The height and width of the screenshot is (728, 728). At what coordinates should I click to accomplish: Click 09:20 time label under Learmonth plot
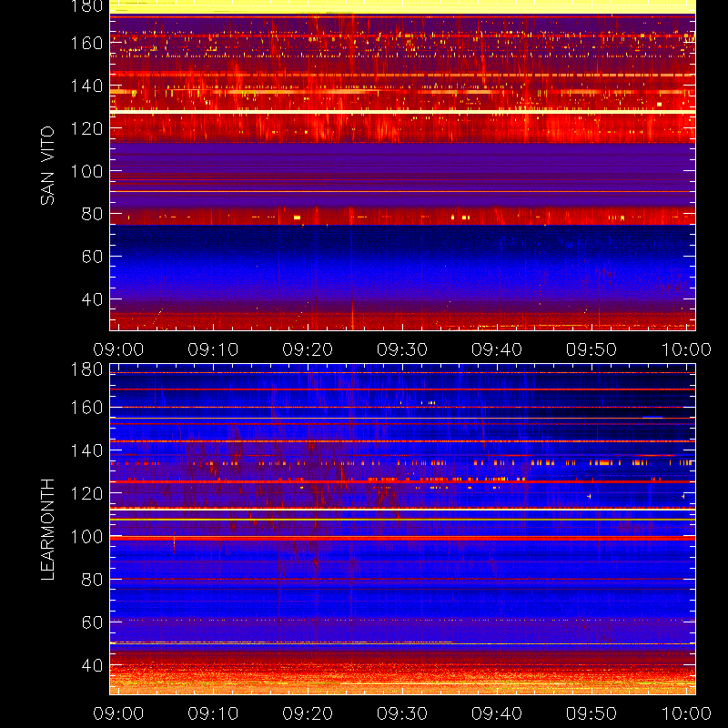click(308, 713)
